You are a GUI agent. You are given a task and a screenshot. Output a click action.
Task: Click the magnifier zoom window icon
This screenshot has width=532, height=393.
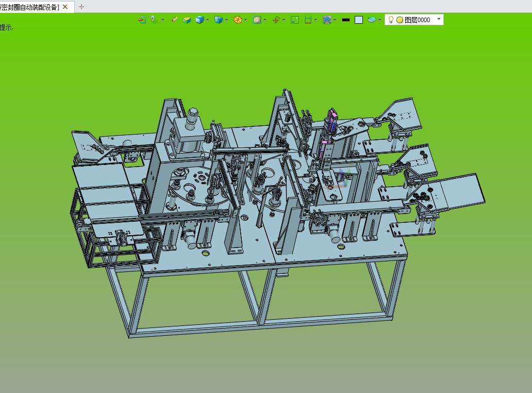pos(257,20)
